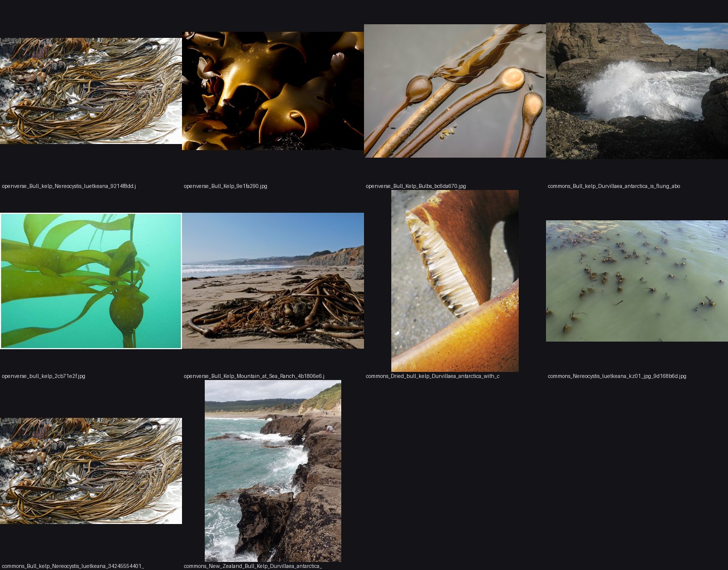Image resolution: width=728 pixels, height=570 pixels.
Task: Select label commons_New_Zealand_Bull_Kelp_Durvillaea_antarctica_
Action: click(x=253, y=566)
